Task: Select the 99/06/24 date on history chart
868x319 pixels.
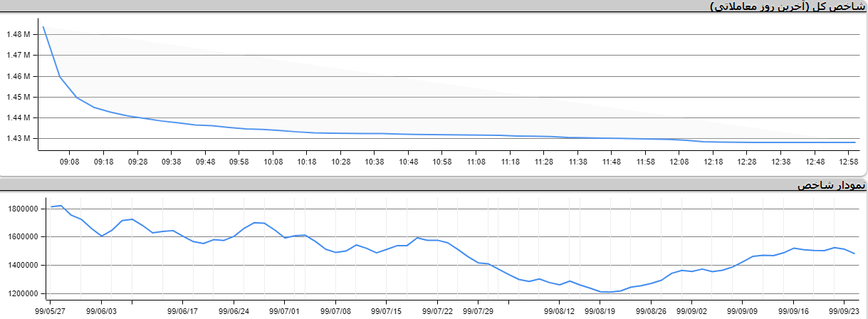Action: point(234,311)
